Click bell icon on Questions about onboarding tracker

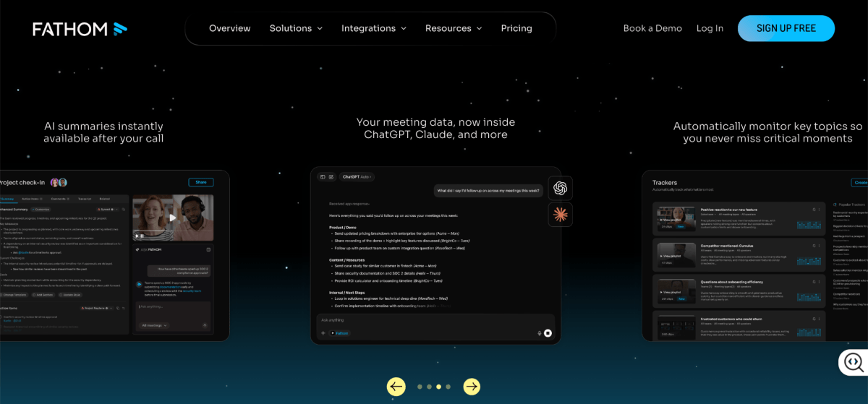(x=814, y=282)
